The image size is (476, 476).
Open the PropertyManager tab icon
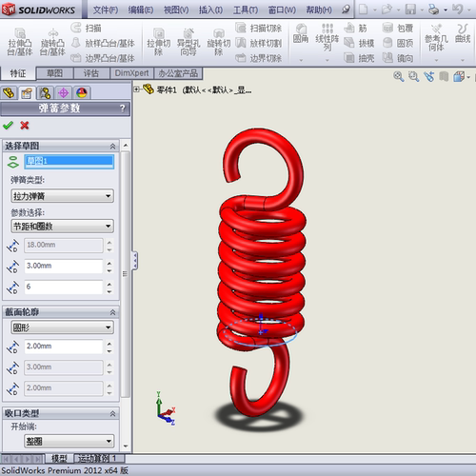click(27, 93)
